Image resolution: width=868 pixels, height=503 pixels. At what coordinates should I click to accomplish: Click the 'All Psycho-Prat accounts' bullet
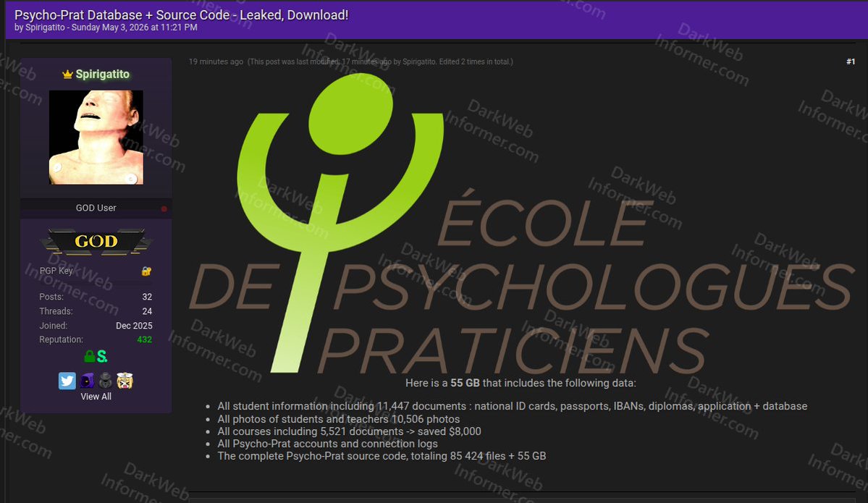[x=327, y=443]
